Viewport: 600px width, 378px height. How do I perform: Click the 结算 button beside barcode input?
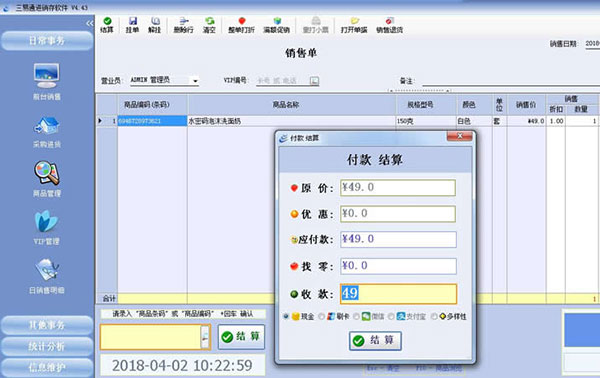(x=241, y=337)
